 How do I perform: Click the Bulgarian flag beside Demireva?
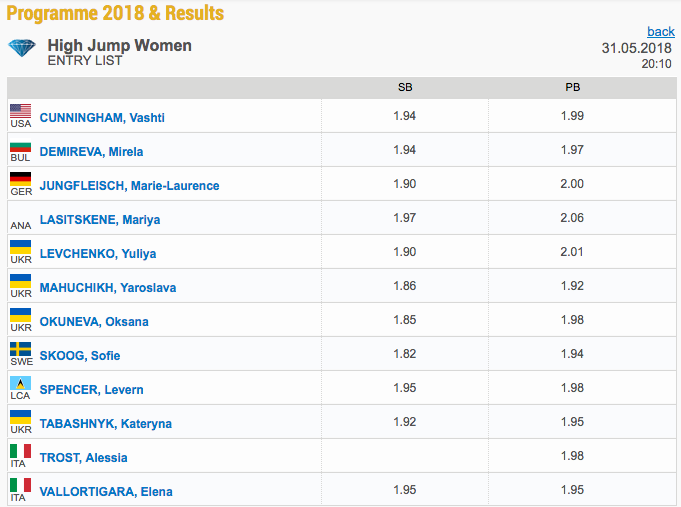[x=20, y=145]
